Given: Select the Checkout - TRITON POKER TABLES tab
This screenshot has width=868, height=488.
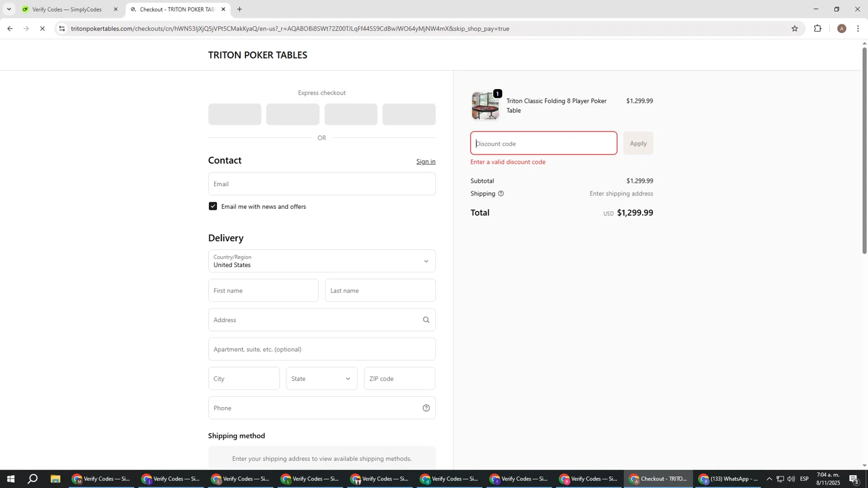Looking at the screenshot, I should tap(176, 9).
